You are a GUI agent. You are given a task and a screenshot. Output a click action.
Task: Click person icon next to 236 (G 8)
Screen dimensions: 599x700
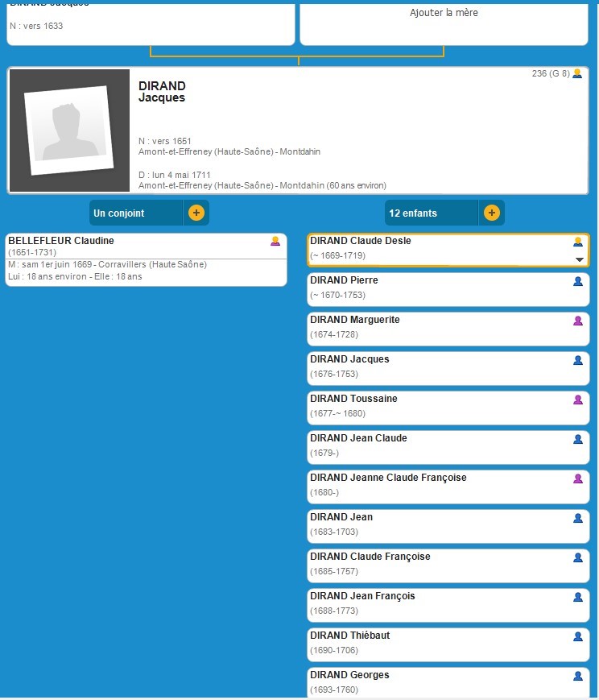pyautogui.click(x=576, y=74)
